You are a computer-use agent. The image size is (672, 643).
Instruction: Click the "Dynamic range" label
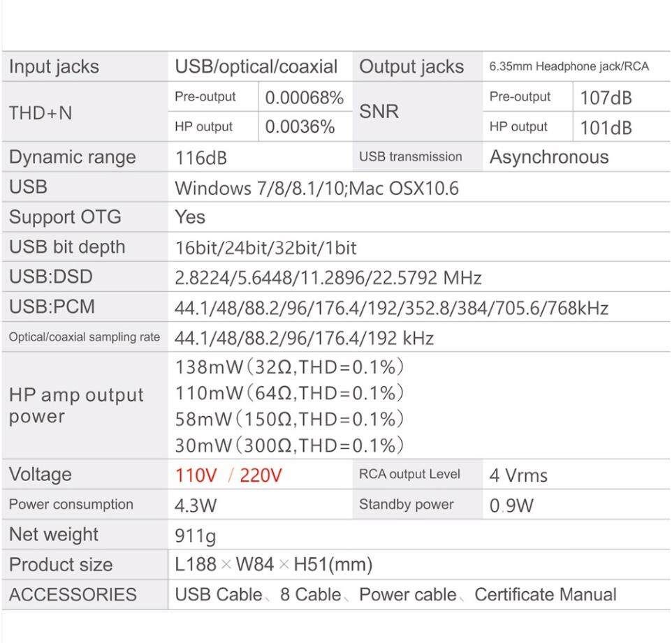tap(73, 157)
